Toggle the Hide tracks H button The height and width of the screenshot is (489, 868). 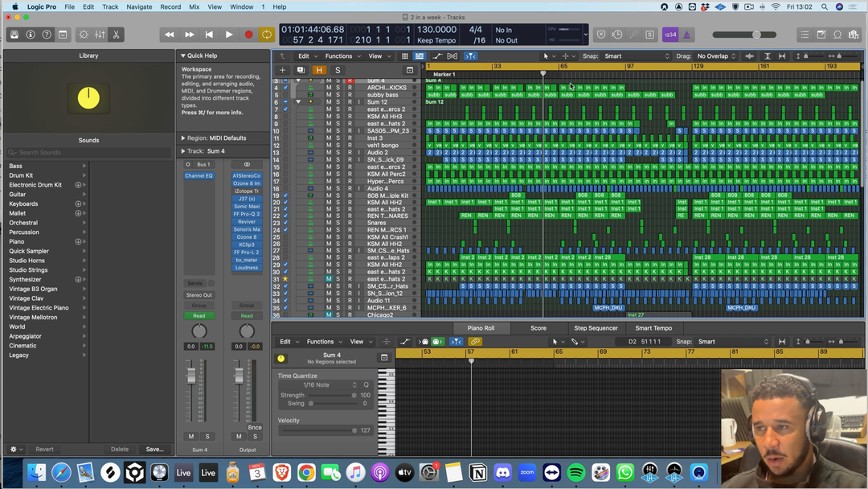(319, 70)
